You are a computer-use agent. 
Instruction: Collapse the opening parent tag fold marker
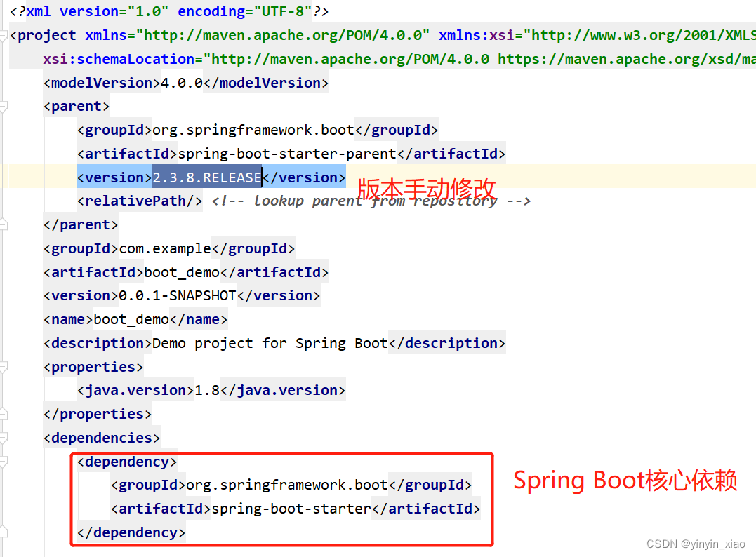[x=3, y=107]
